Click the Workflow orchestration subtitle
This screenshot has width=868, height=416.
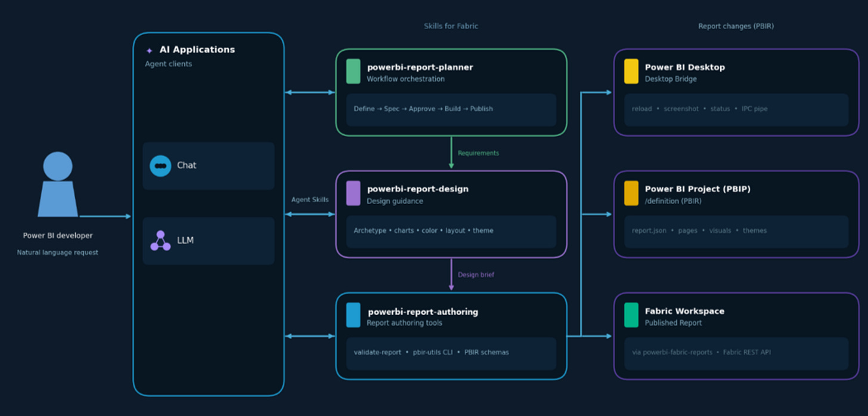(406, 79)
